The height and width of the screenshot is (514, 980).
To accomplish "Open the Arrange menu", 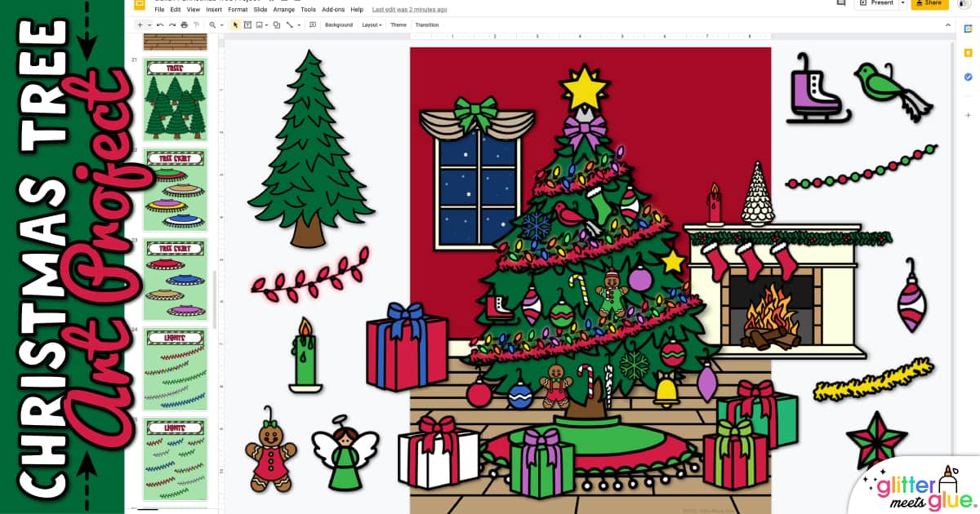I will click(283, 9).
